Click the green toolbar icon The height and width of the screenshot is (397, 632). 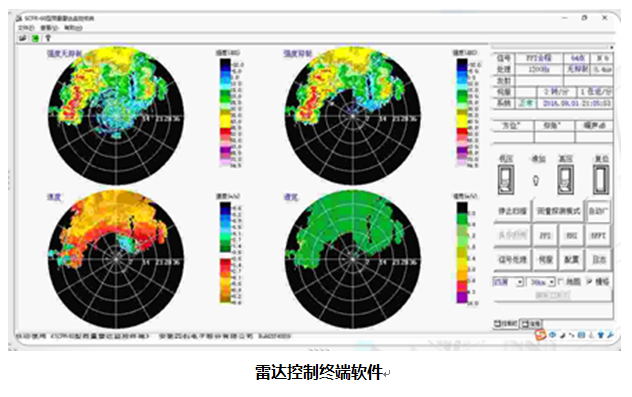(x=35, y=38)
